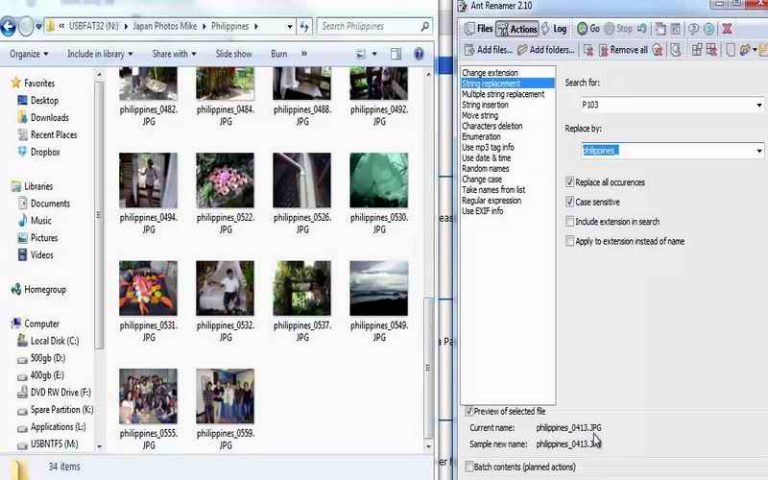
Task: Tick Apply to extension instead of name
Action: 570,242
